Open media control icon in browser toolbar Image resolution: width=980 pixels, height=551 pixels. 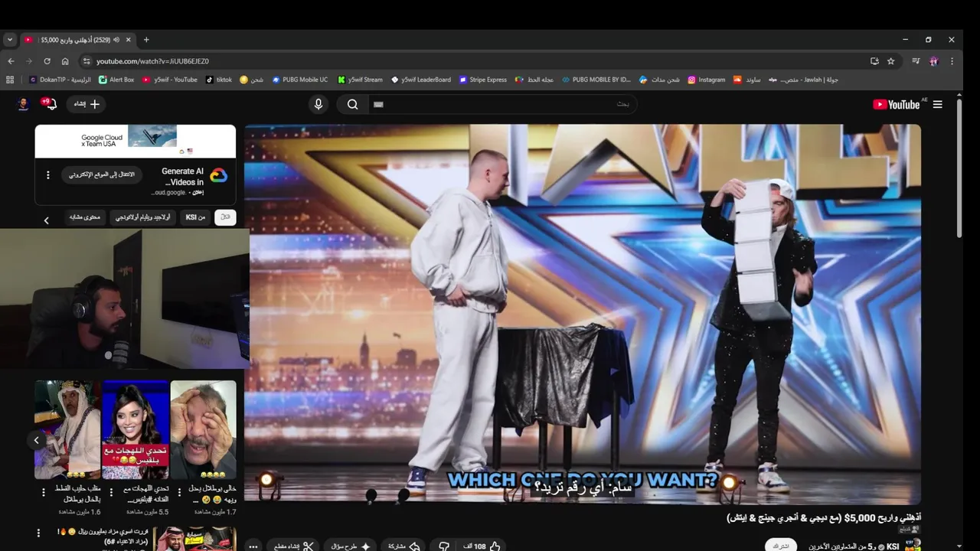point(916,61)
